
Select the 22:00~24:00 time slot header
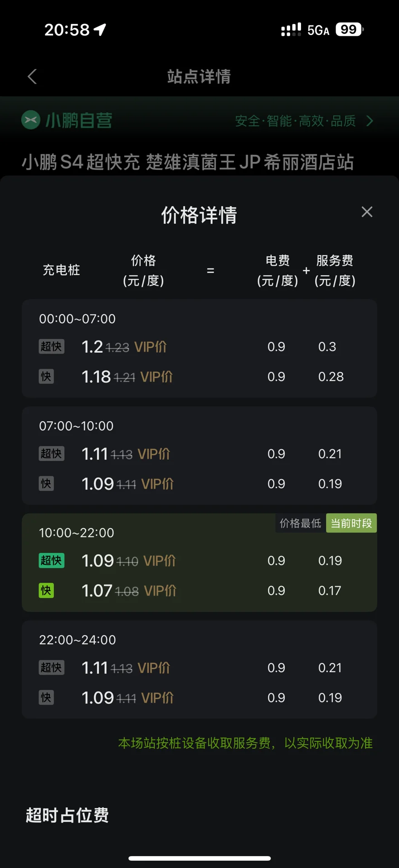[78, 640]
